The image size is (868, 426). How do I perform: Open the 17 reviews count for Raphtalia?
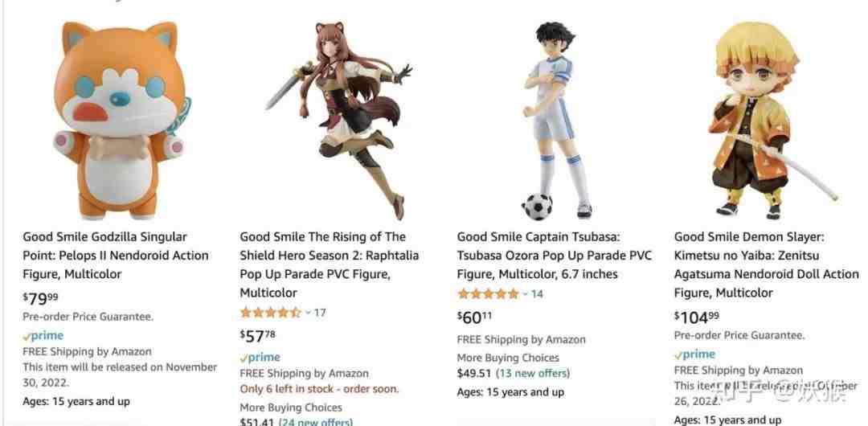[x=320, y=313]
